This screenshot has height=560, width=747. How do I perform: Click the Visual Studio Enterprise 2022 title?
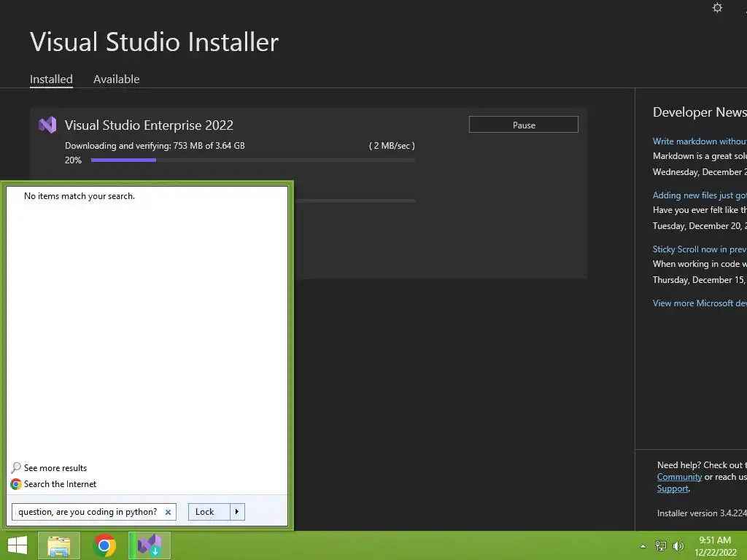click(149, 125)
